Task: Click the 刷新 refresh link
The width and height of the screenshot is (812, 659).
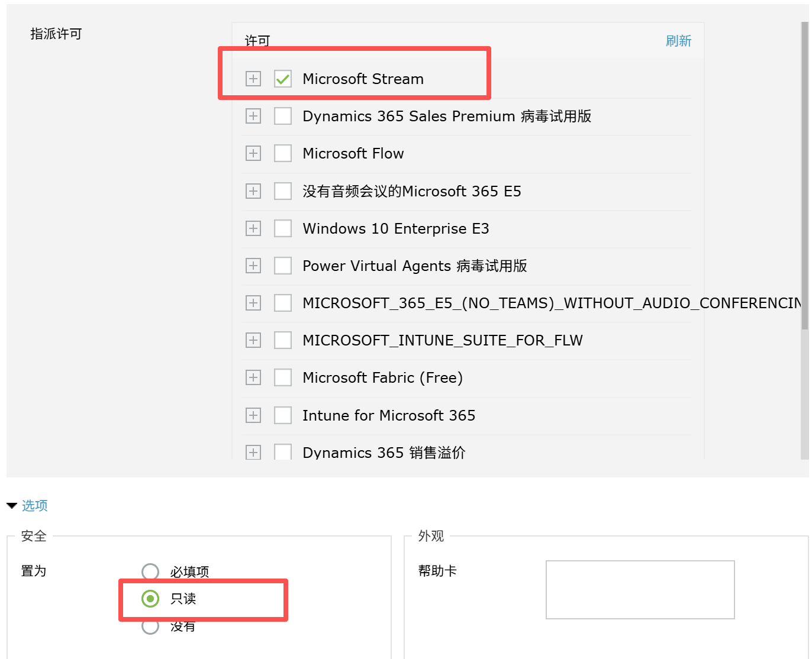Action: coord(678,41)
